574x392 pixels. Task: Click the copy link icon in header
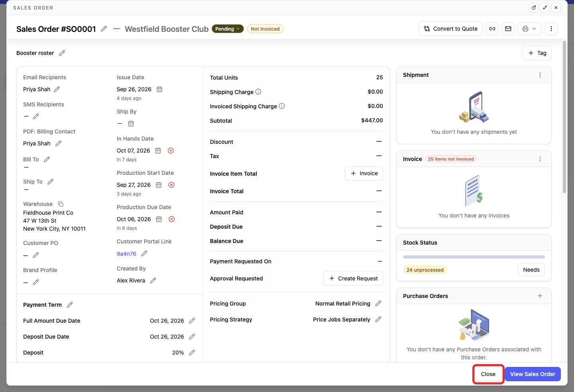(492, 29)
